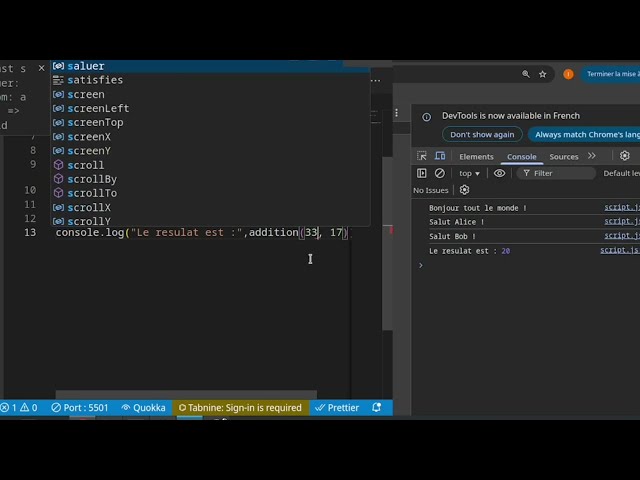Viewport: 640px width, 480px height.
Task: Click the console Filter input field
Action: (556, 173)
